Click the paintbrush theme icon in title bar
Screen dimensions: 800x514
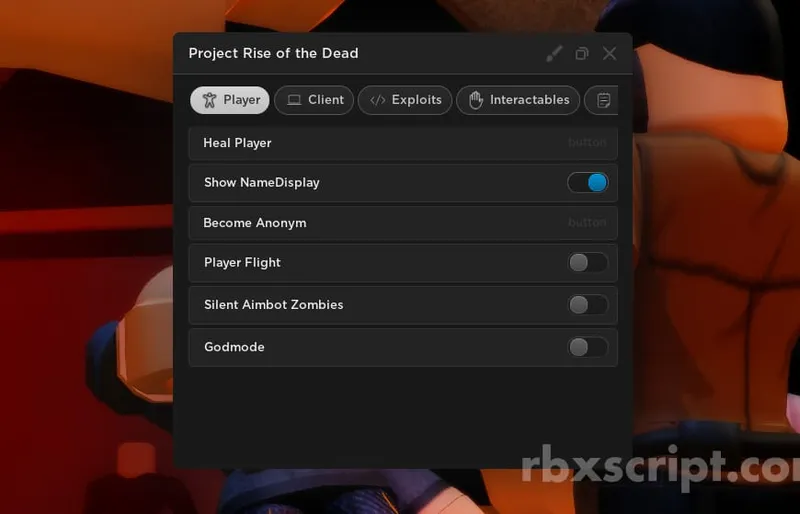[554, 54]
